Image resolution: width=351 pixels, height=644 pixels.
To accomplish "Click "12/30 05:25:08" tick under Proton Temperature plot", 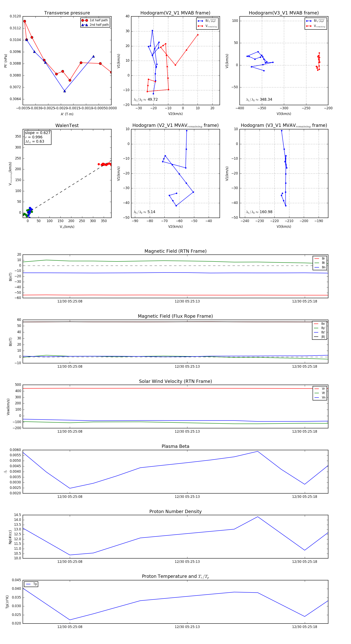I will coord(70,627).
